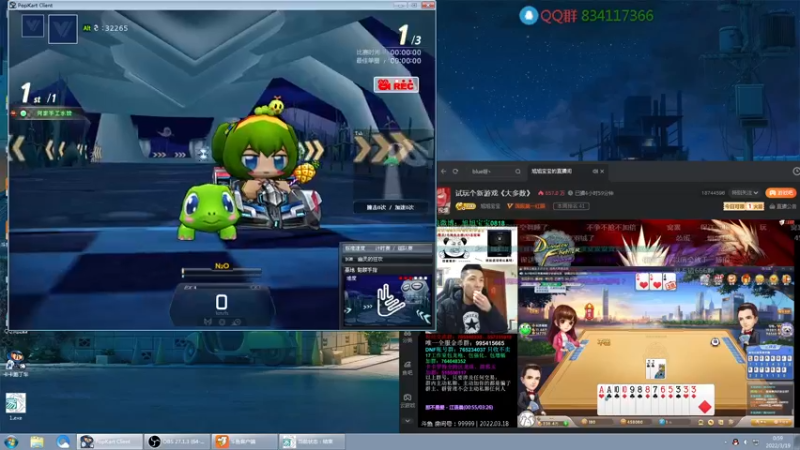Switch to PopKart Client taskbar button
800x450 pixels.
coord(110,442)
